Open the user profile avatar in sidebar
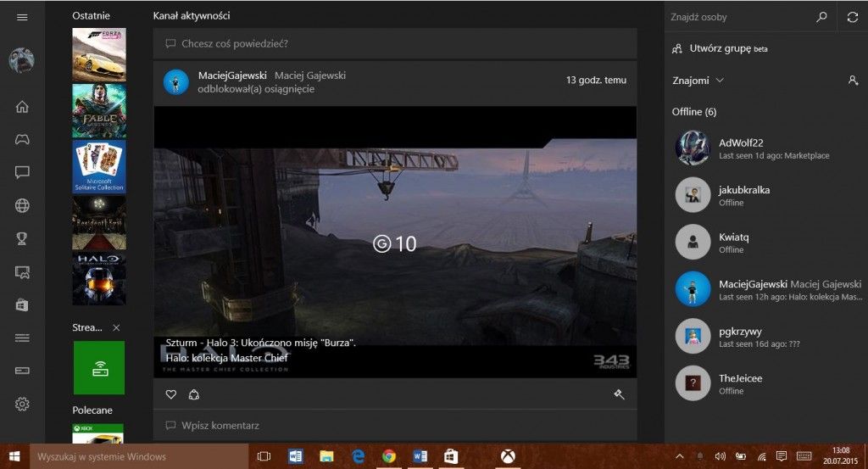This screenshot has width=868, height=469. point(21,60)
